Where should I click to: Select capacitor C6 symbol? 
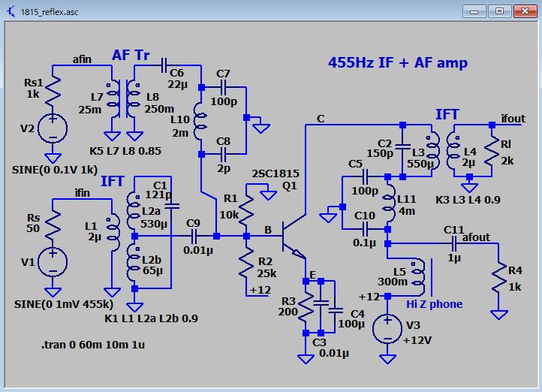[164, 65]
